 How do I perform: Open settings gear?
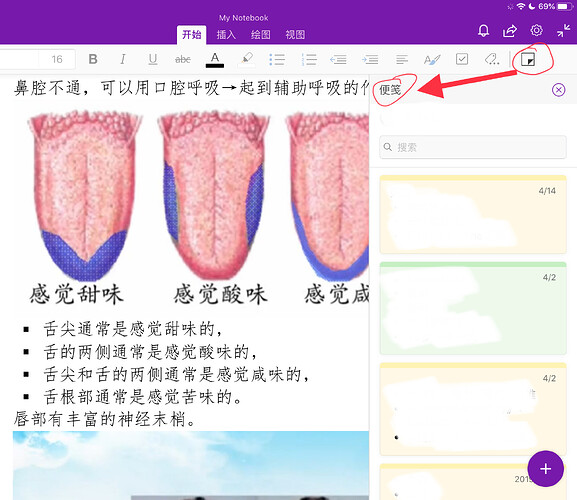[x=537, y=30]
